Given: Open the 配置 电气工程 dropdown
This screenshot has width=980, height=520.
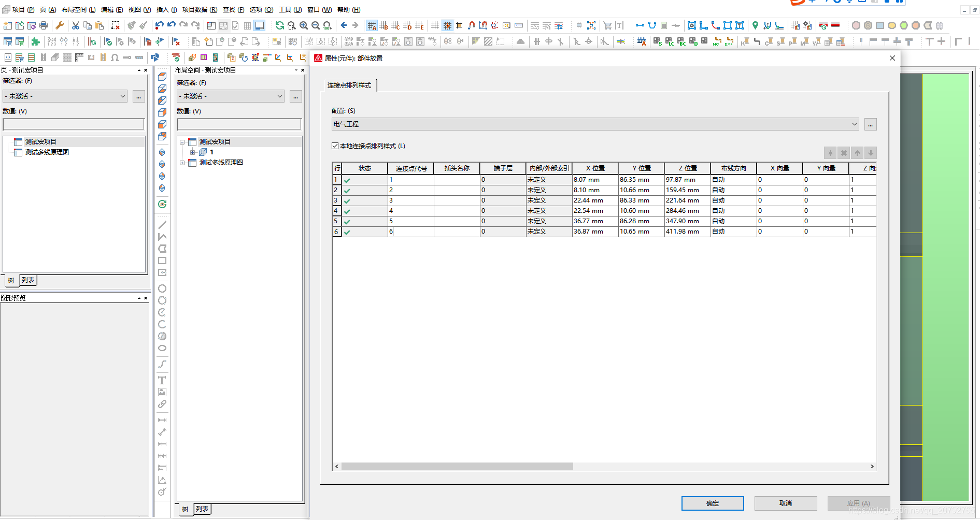Looking at the screenshot, I should point(854,124).
